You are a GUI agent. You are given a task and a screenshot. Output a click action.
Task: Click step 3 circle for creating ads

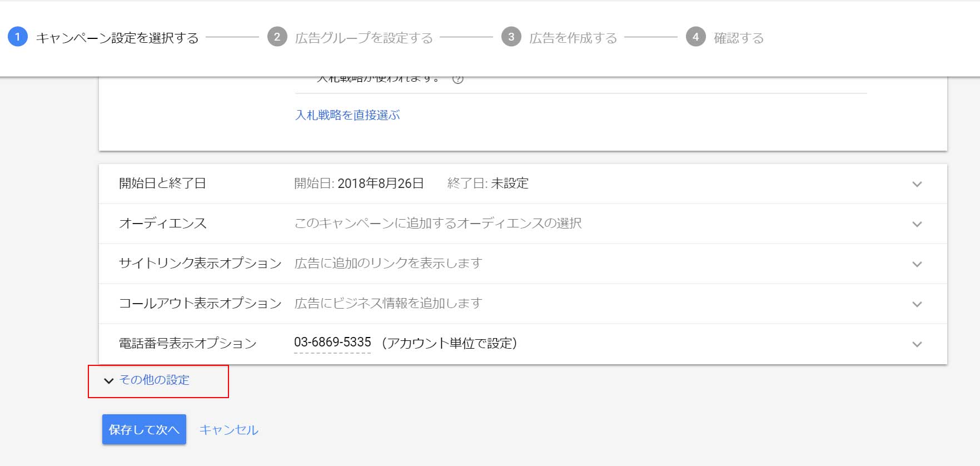pos(511,37)
